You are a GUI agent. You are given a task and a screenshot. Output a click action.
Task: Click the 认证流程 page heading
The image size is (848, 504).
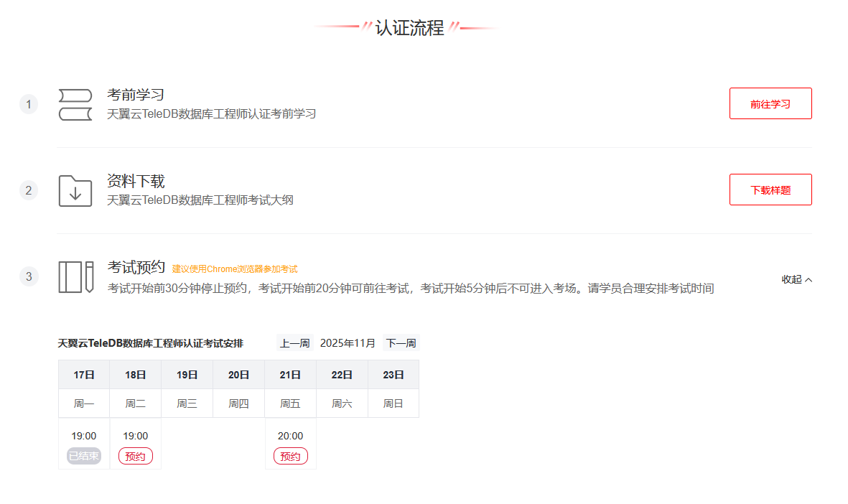click(409, 27)
